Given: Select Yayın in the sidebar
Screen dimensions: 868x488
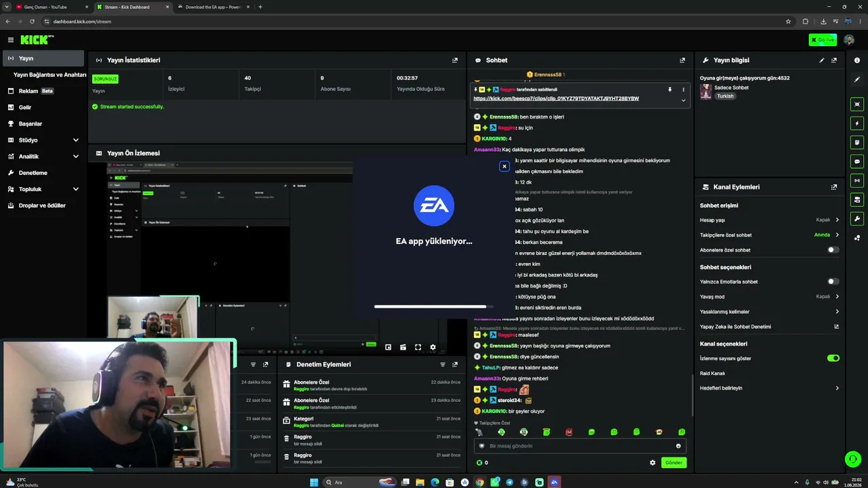Looking at the screenshot, I should pos(43,58).
